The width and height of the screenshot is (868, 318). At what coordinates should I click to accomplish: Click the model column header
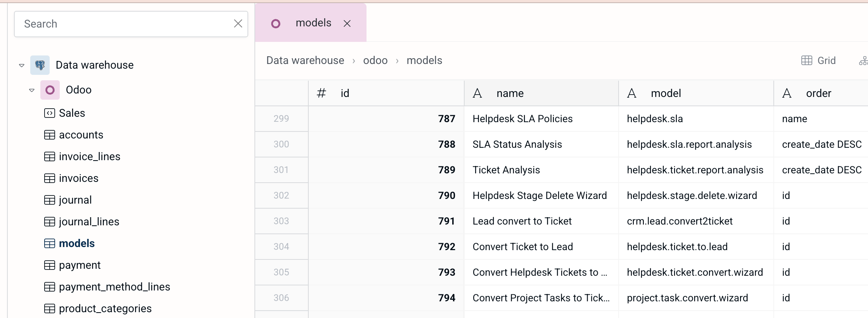696,93
